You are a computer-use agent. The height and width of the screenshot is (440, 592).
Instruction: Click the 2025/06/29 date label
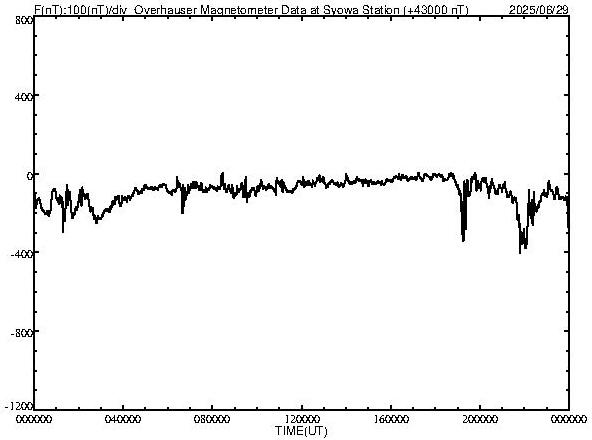[539, 9]
